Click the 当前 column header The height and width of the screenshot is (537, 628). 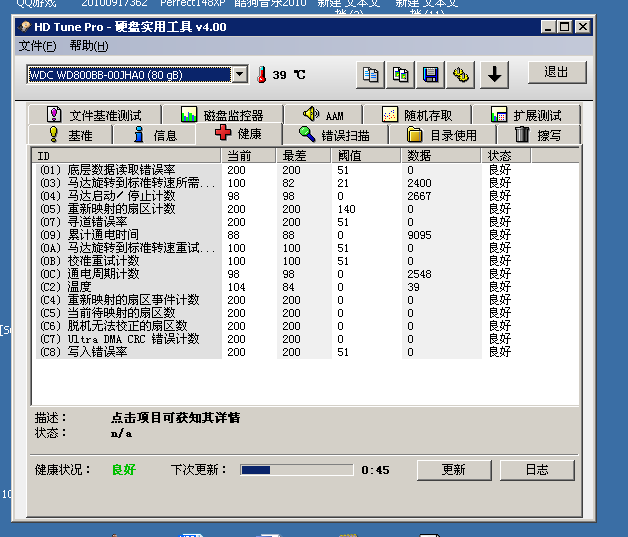pos(248,155)
